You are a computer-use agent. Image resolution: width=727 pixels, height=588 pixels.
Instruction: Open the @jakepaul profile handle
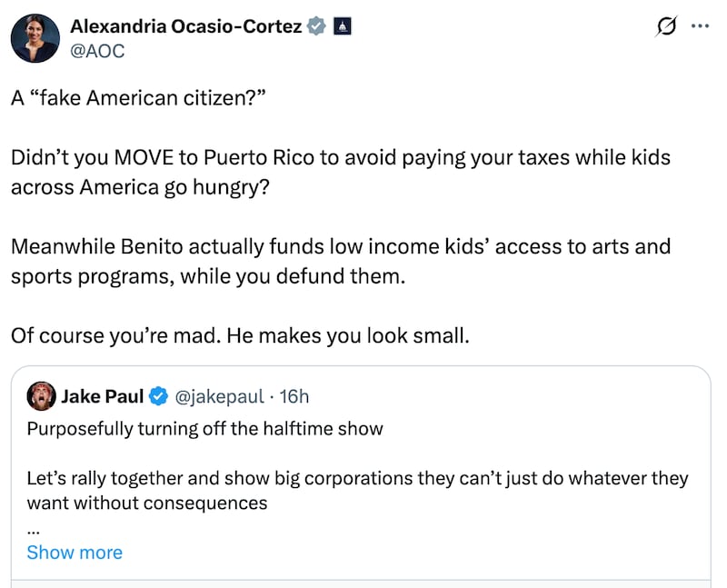point(220,396)
